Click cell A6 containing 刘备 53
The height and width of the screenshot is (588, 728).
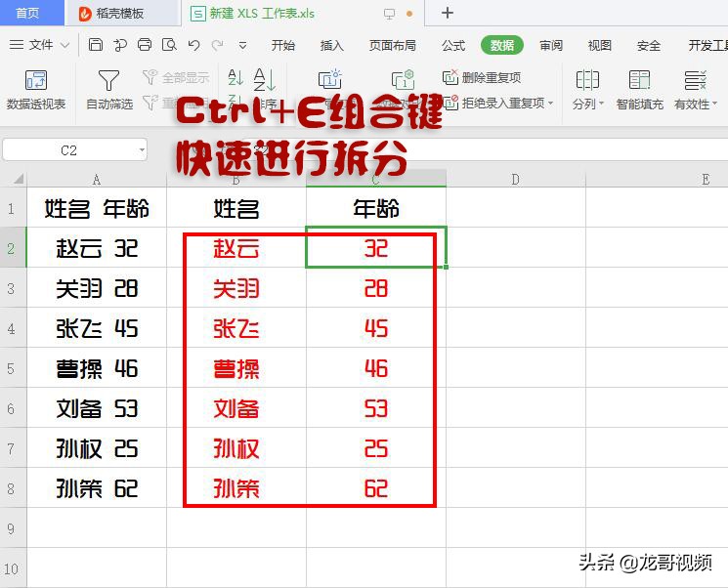[97, 408]
